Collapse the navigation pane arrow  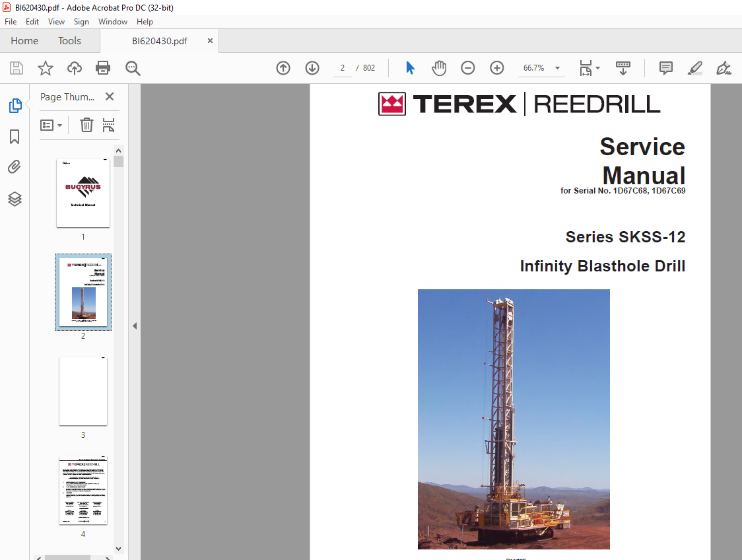pyautogui.click(x=135, y=326)
